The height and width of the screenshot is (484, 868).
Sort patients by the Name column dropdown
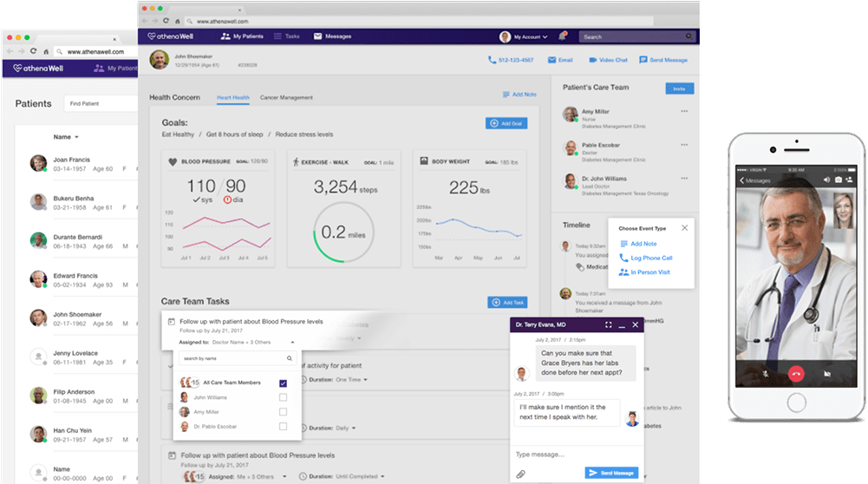click(x=66, y=137)
